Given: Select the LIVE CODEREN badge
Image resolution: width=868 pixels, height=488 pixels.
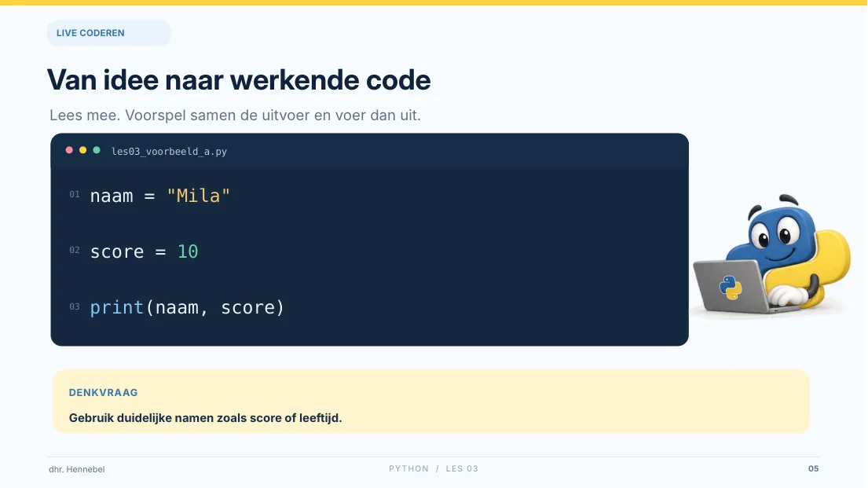Looking at the screenshot, I should pos(109,33).
